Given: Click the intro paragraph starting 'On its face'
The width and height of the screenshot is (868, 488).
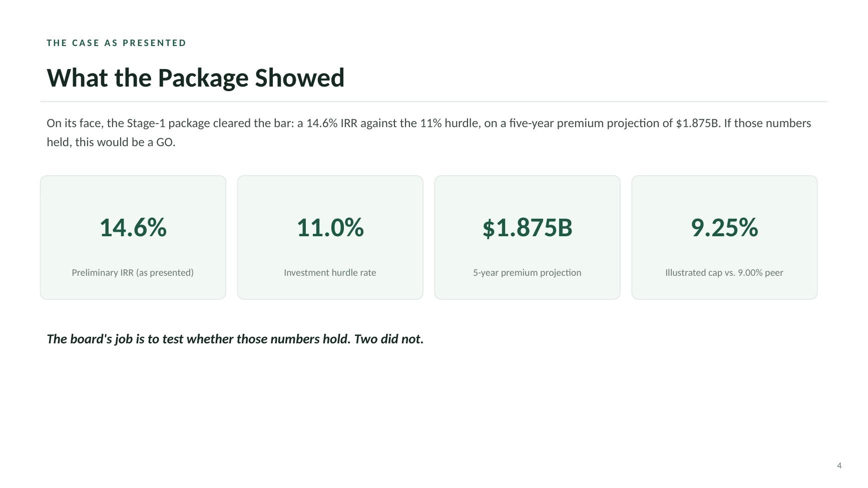Looking at the screenshot, I should point(429,133).
